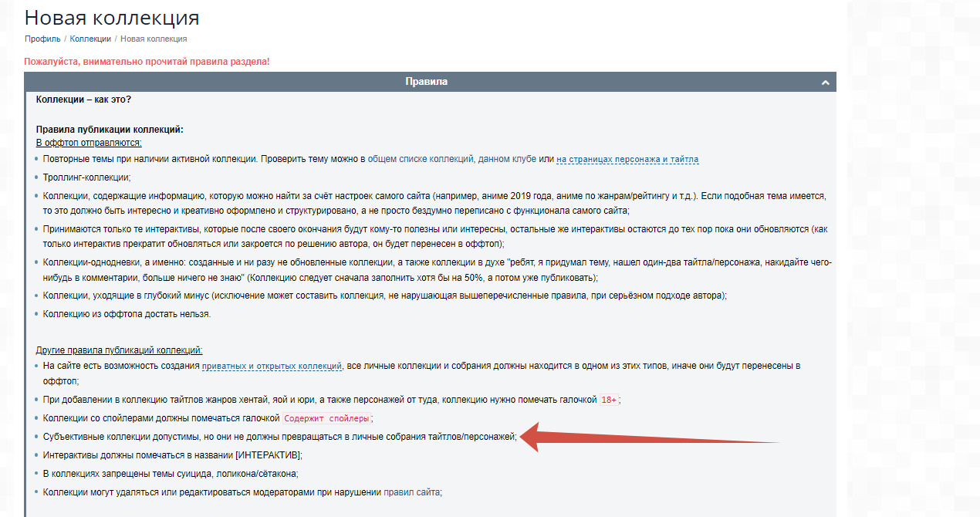Open the правил сайта link
The width and height of the screenshot is (980, 517).
412,492
